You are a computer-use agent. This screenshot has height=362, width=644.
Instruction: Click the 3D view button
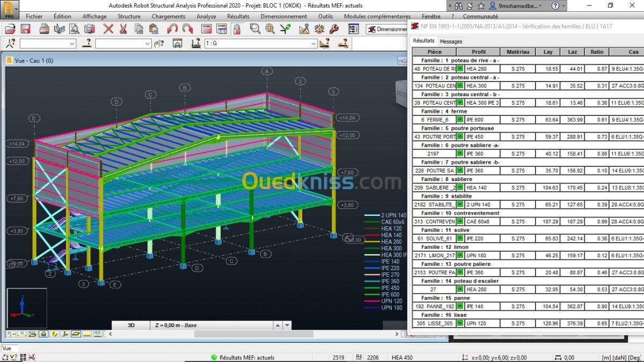click(x=131, y=325)
